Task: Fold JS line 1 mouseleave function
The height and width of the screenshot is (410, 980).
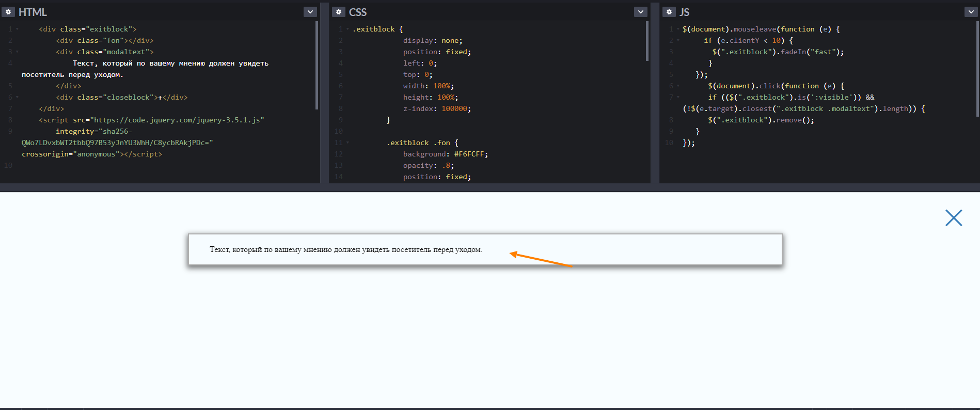Action: (x=678, y=29)
